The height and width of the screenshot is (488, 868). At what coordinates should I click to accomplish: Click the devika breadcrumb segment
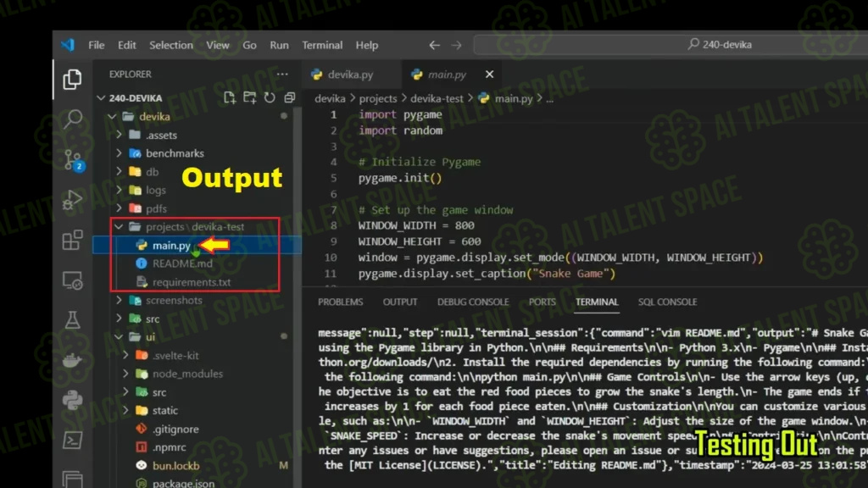click(x=330, y=98)
